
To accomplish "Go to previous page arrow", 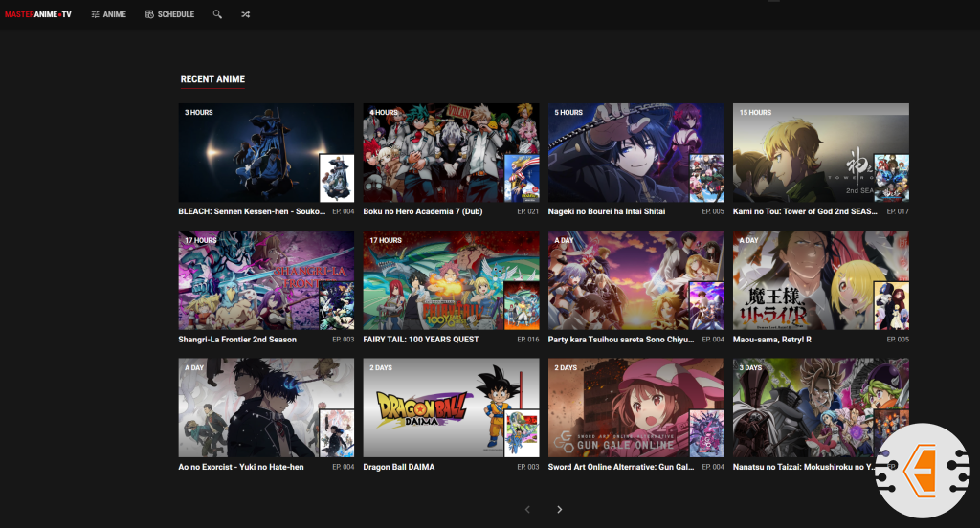I will point(527,510).
